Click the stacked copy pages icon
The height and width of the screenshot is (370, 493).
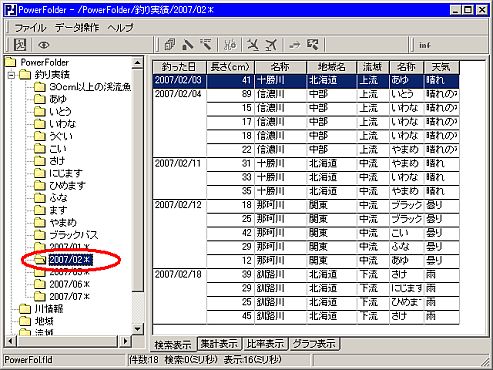pos(170,44)
